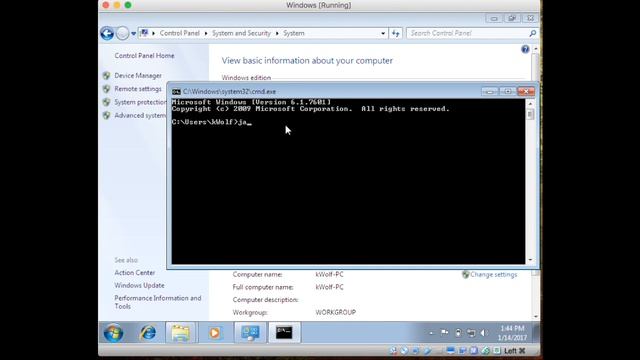Expand the arrow after Control Panel breadcrumb
Viewport: 640px width, 360px height.
coord(206,33)
